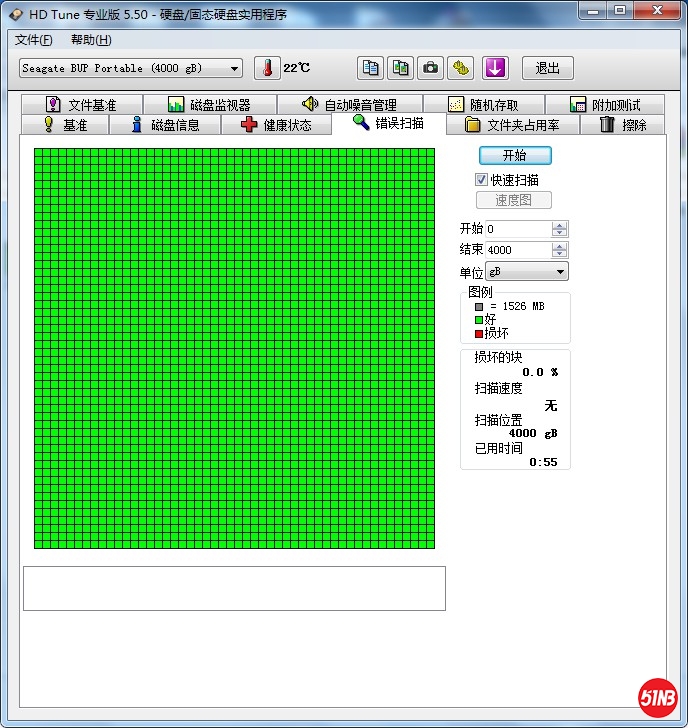Open the 健康状态 health tab
688x728 pixels.
pos(276,125)
